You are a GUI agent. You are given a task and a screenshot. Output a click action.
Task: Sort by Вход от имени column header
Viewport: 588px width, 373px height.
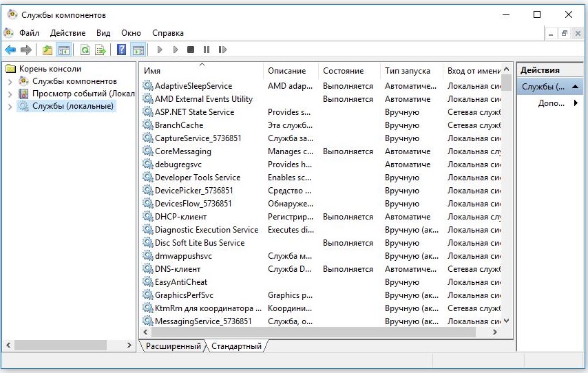(472, 70)
